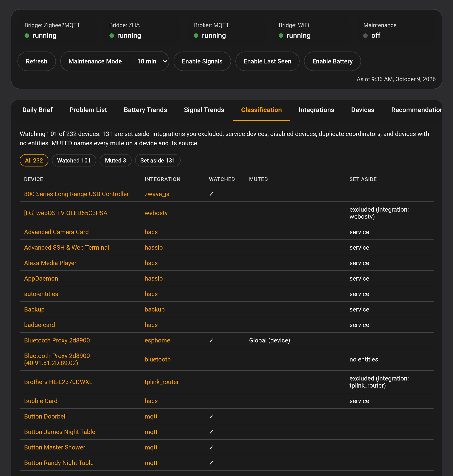
Task: Click the webostv integration link
Action: [x=156, y=213]
